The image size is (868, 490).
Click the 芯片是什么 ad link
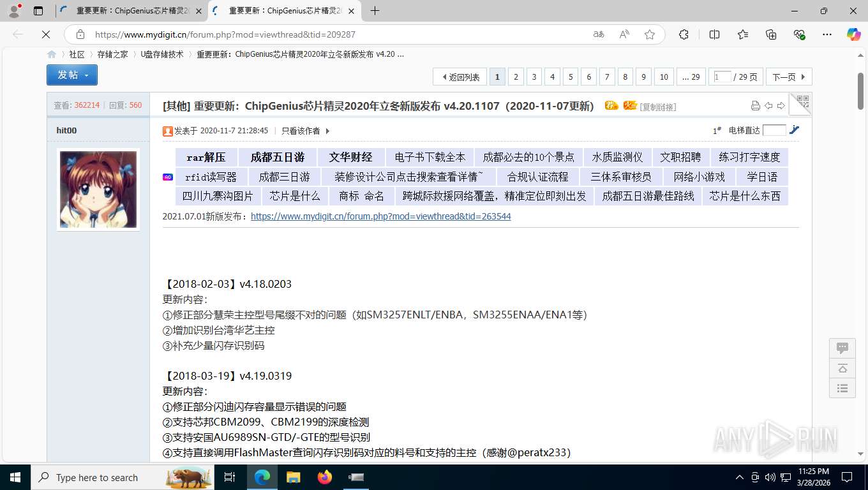pyautogui.click(x=295, y=196)
